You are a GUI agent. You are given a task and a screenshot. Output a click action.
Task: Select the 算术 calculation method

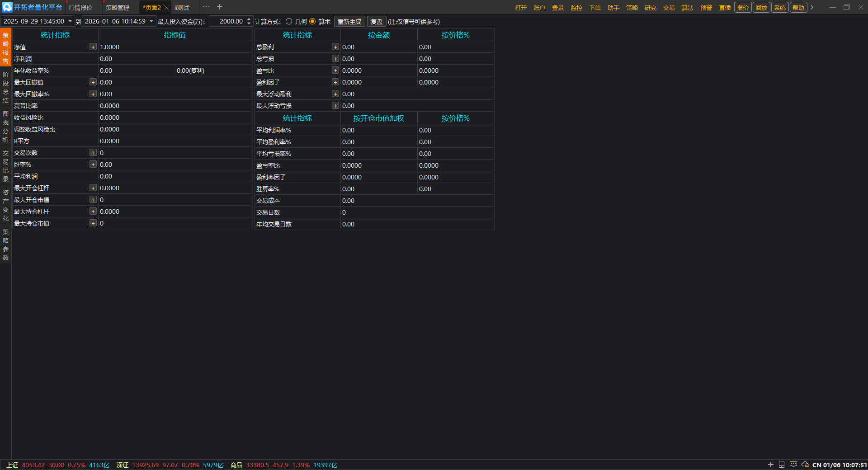312,22
